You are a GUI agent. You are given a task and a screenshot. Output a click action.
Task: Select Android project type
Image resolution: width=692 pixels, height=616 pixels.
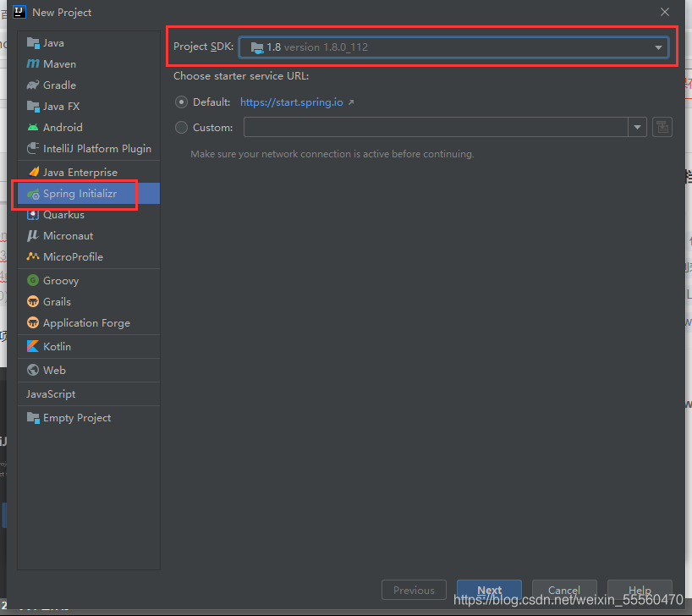click(89, 128)
